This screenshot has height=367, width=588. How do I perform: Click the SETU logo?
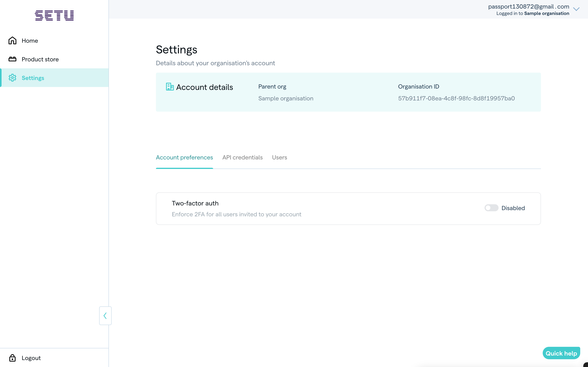(54, 16)
